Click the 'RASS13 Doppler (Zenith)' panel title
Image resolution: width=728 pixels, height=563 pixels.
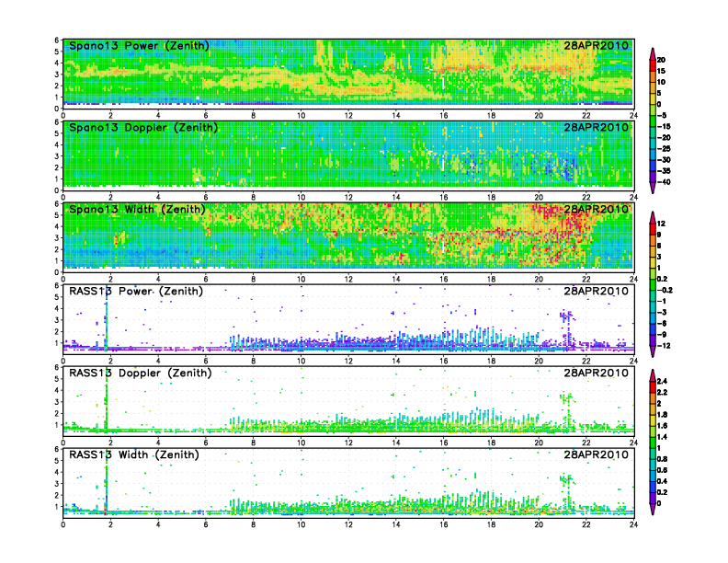coord(141,373)
